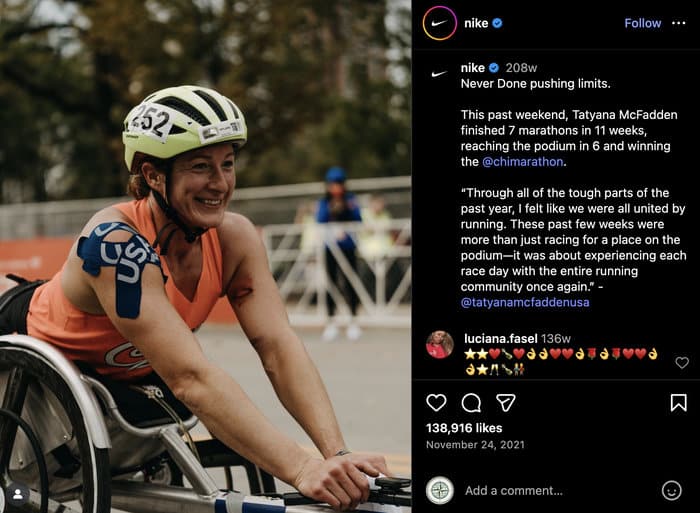Open the @tatyanamcfaddenusa mention link
This screenshot has width=700, height=513.
click(525, 301)
